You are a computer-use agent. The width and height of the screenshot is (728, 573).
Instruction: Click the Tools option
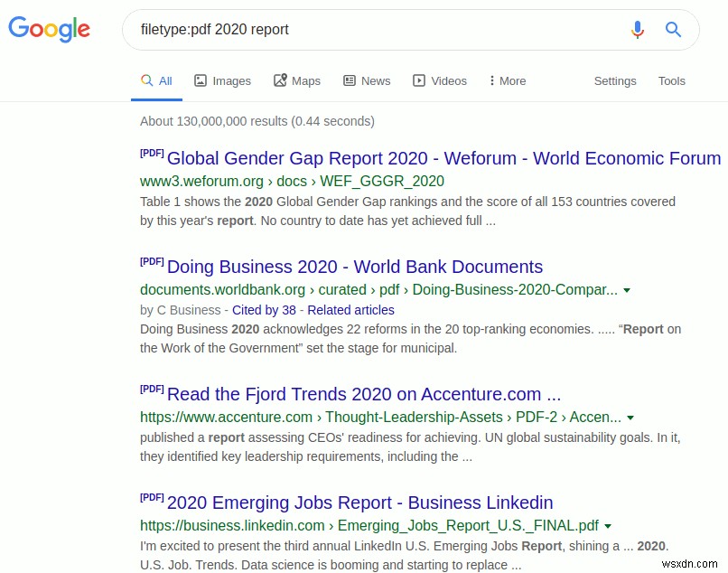click(x=672, y=80)
